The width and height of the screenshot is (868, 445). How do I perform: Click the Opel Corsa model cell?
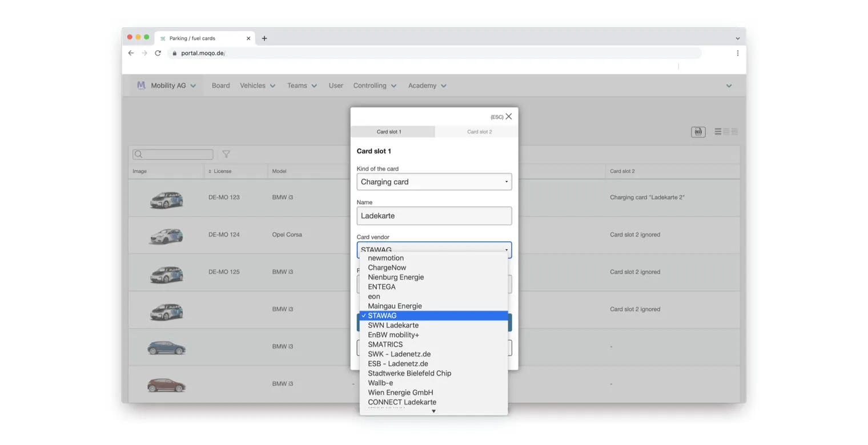click(287, 234)
